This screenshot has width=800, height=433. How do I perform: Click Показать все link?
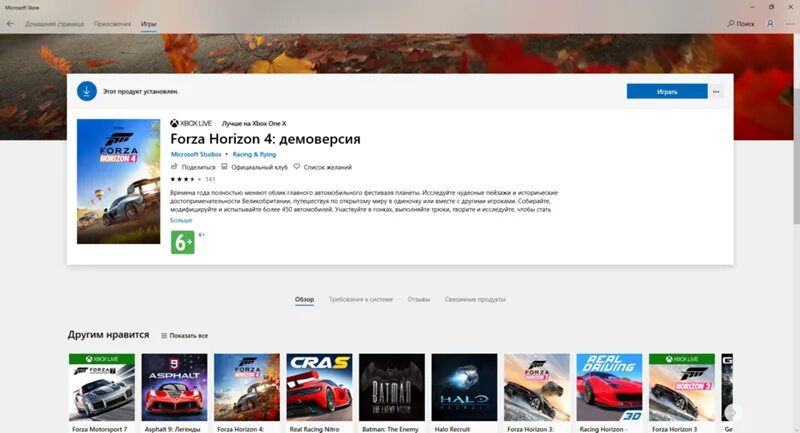point(188,336)
